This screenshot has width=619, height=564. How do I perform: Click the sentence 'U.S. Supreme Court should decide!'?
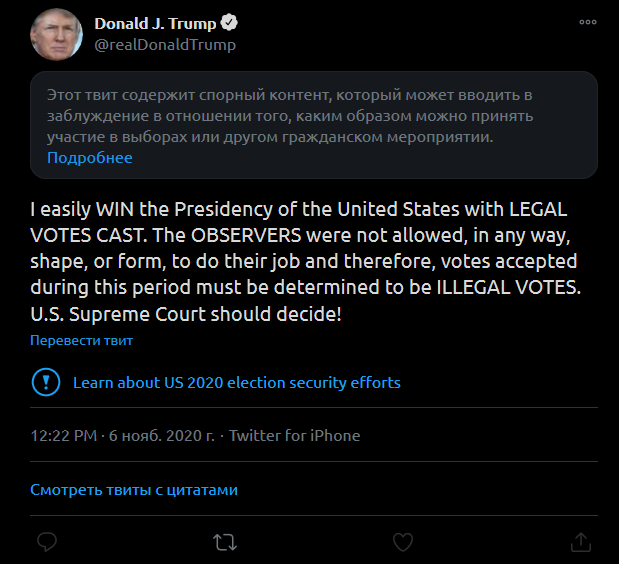click(186, 314)
